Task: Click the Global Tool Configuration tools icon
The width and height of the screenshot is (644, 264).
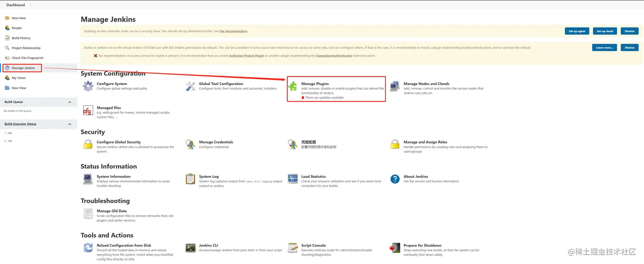Action: pyautogui.click(x=190, y=86)
